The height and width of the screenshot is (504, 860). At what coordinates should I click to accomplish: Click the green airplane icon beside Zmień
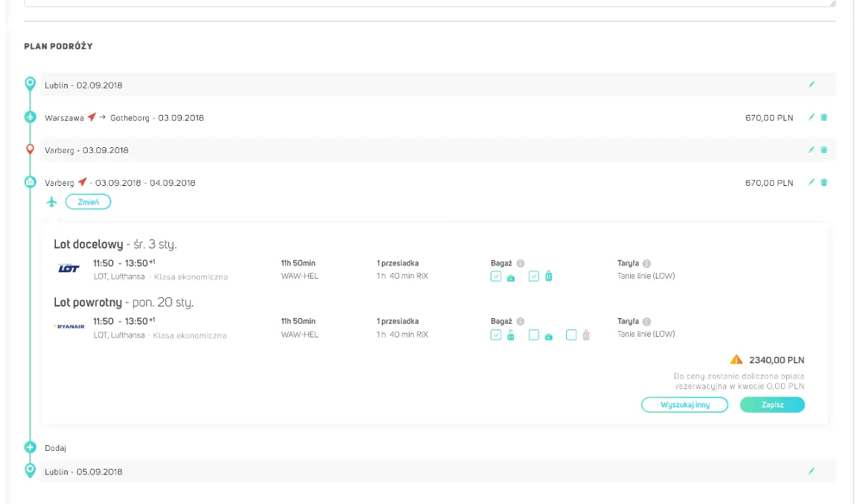(52, 202)
